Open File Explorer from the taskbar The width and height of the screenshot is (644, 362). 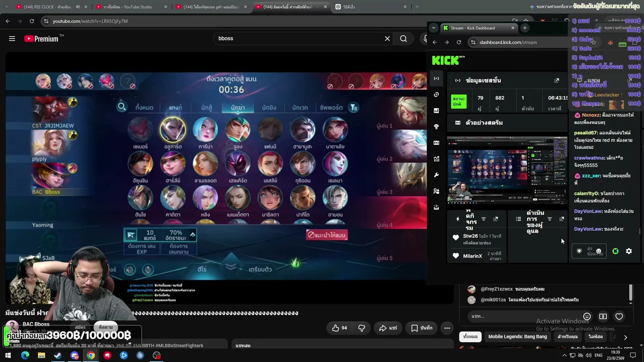[x=41, y=355]
